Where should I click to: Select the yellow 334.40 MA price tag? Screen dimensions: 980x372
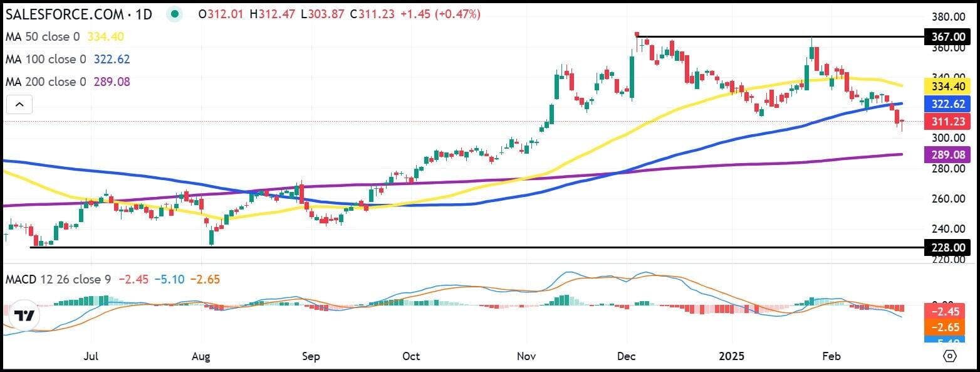[x=947, y=87]
